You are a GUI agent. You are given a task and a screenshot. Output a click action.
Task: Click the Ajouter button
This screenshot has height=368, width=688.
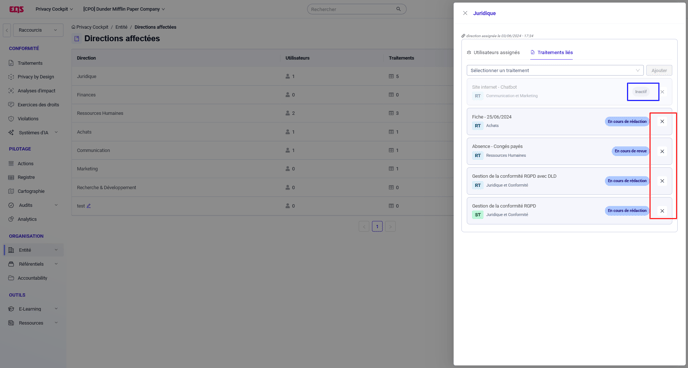tap(659, 70)
